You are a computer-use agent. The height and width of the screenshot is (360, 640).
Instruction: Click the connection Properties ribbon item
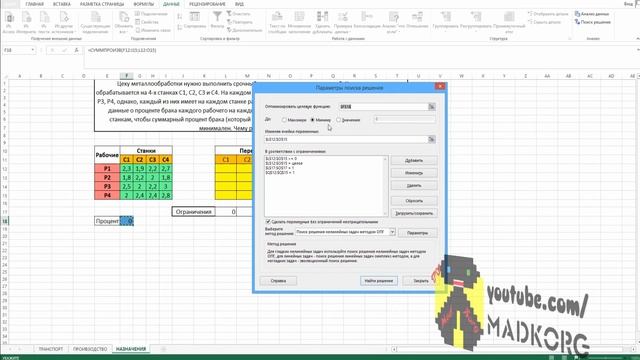(147, 22)
